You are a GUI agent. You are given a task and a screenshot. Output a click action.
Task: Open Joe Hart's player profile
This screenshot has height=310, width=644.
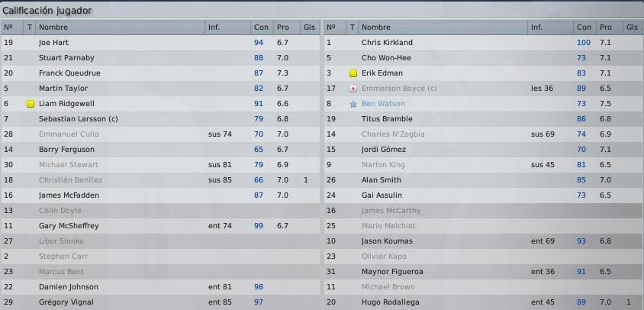[53, 43]
